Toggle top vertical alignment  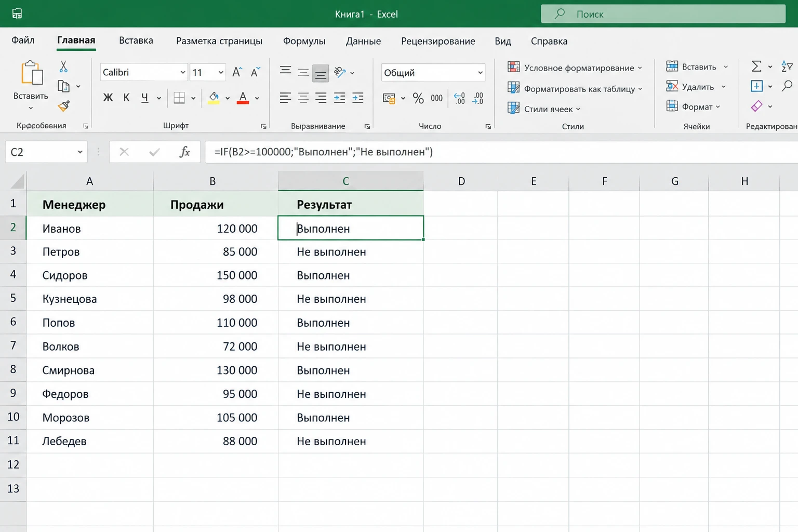[285, 71]
